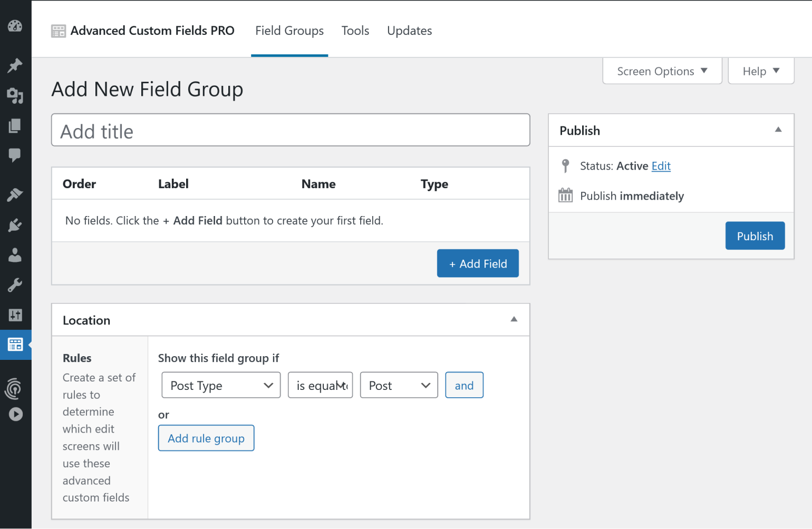Click the Publish button
The height and width of the screenshot is (529, 812).
click(x=755, y=236)
